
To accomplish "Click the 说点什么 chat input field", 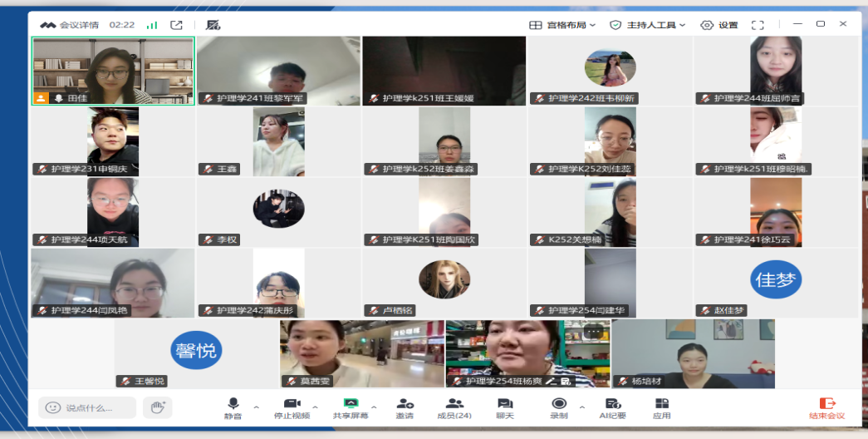I will (x=87, y=407).
